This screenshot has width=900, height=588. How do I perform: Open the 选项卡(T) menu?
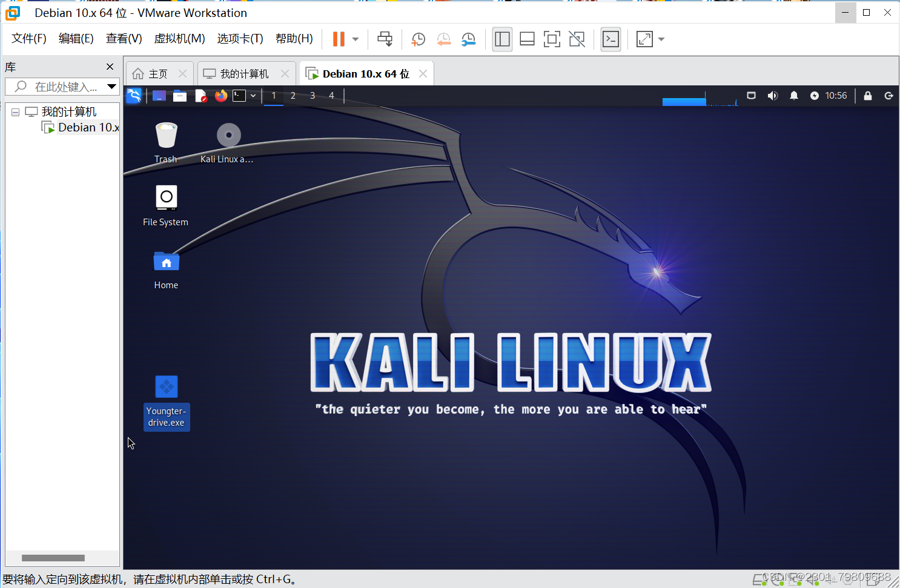(240, 39)
